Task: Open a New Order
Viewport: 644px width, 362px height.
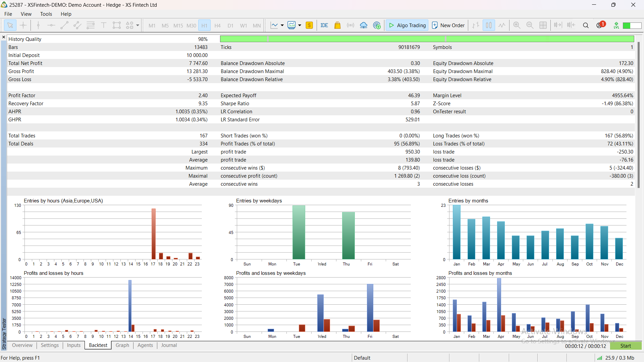Action: [x=448, y=25]
